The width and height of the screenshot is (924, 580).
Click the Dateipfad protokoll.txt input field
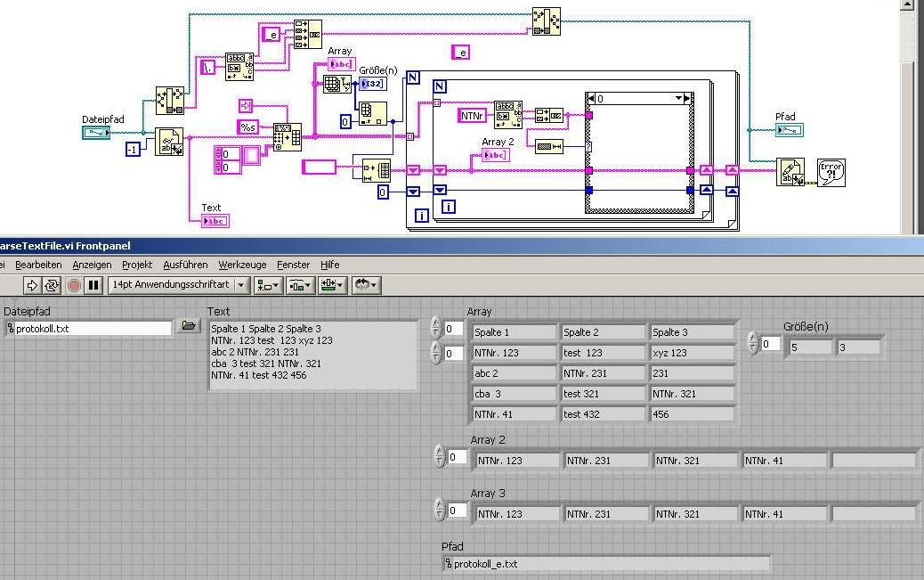88,329
